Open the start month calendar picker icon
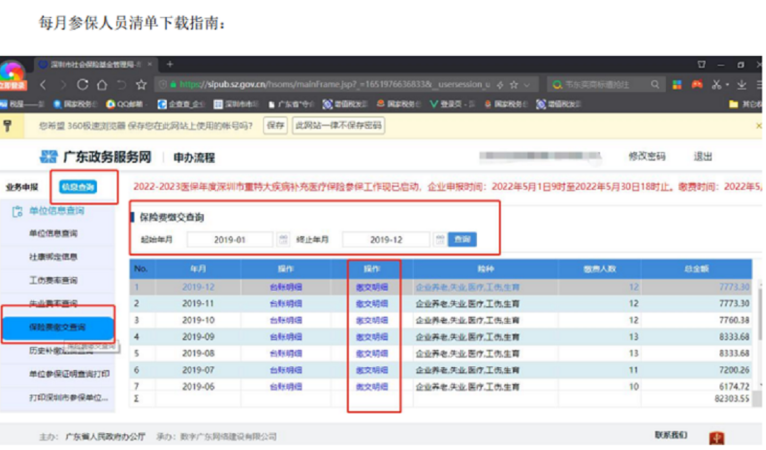 pos(283,239)
